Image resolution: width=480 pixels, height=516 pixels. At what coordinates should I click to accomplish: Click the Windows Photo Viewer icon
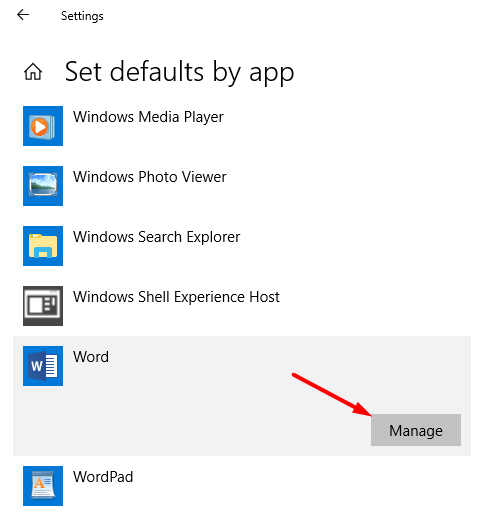pyautogui.click(x=43, y=186)
